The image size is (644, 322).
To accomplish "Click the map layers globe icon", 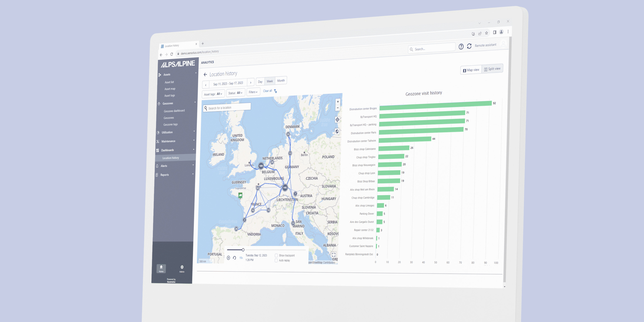I will [x=337, y=131].
